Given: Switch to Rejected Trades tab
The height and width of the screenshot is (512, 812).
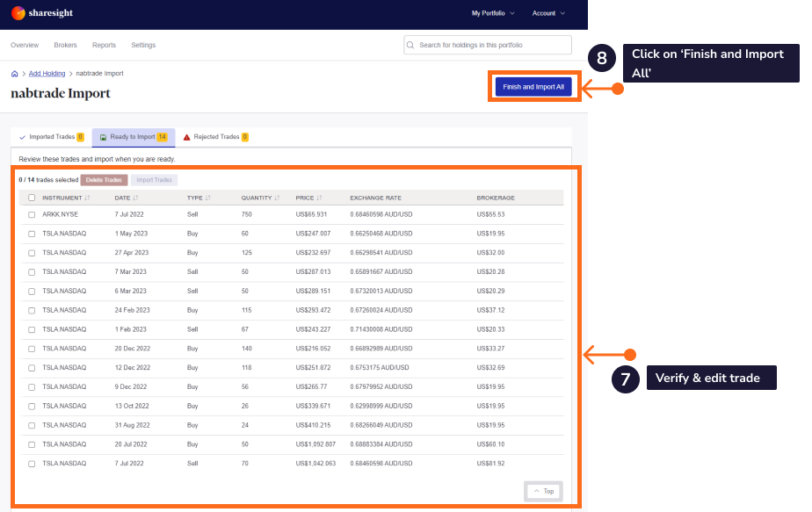Looking at the screenshot, I should pos(216,137).
